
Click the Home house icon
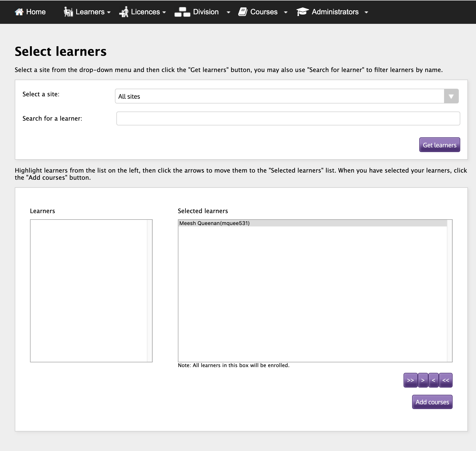tap(19, 12)
